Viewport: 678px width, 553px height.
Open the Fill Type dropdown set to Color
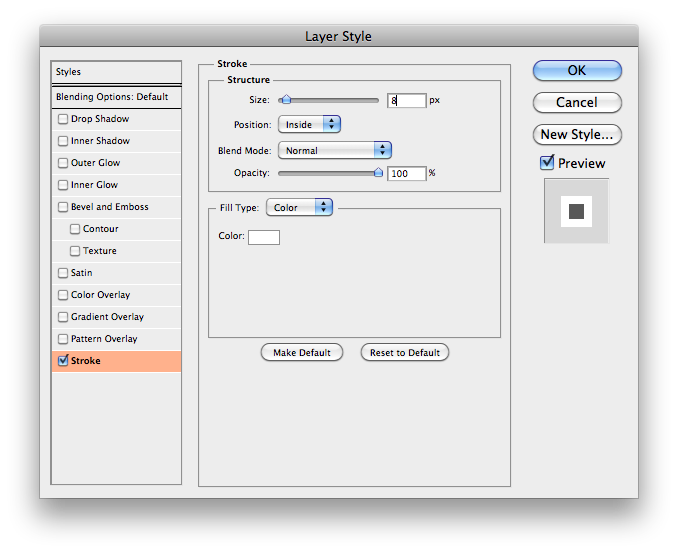coord(300,208)
